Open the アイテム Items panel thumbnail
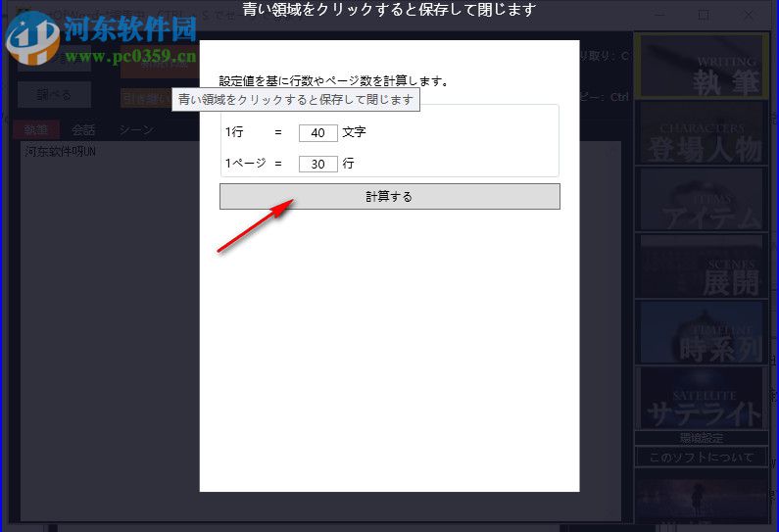The width and height of the screenshot is (779, 532). [701, 199]
